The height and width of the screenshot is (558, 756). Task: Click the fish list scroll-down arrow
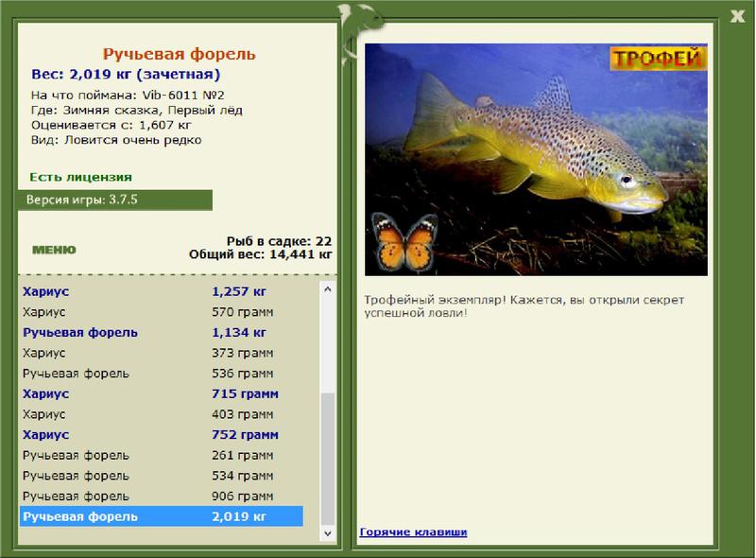(328, 533)
